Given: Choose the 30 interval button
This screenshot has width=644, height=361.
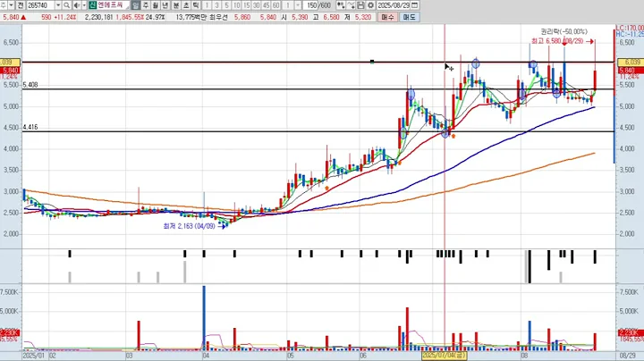Looking at the screenshot, I should pos(257,5).
